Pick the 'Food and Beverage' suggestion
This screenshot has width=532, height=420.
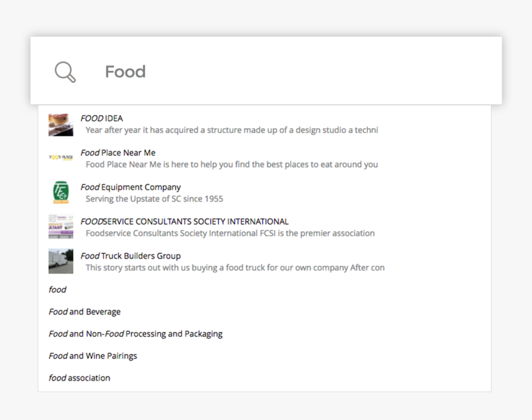pos(85,312)
